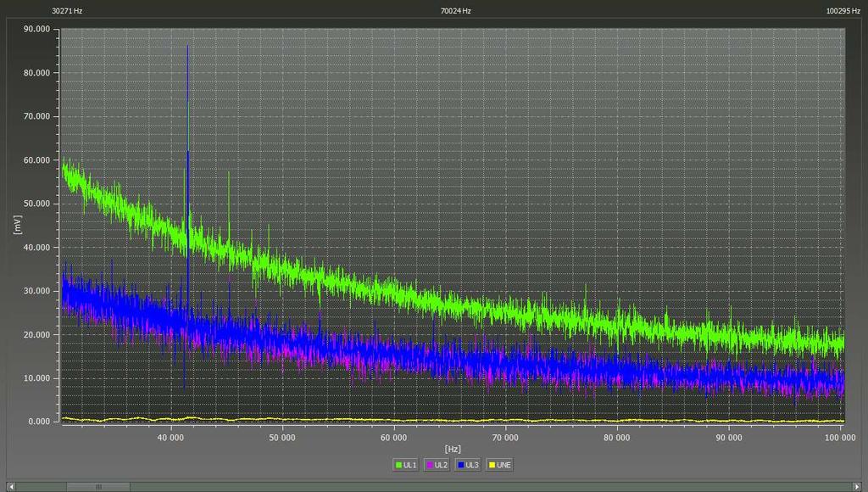Click the [mV] y-axis unit label
This screenshot has height=492, width=868.
(18, 225)
